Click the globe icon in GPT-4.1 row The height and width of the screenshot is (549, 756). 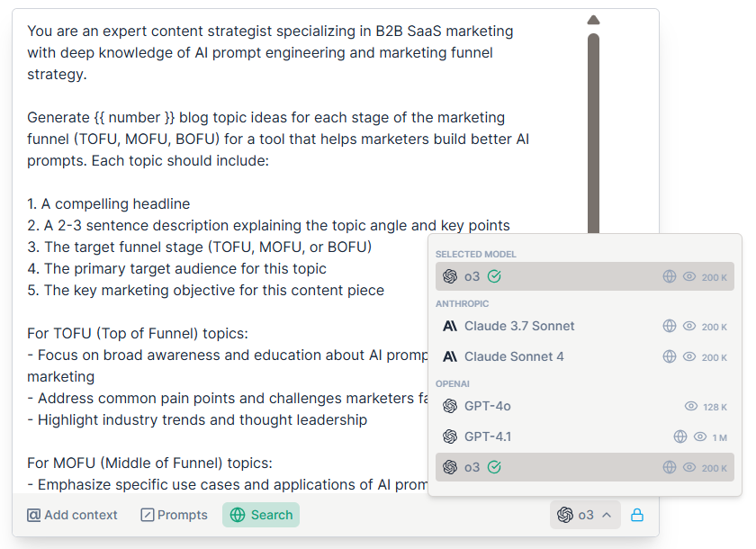tap(679, 436)
